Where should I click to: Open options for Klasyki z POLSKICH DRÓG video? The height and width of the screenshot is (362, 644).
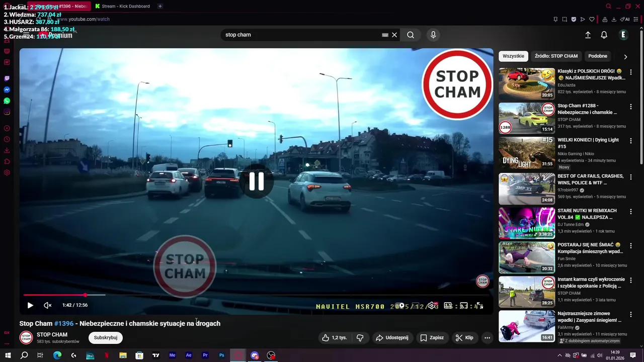[630, 72]
